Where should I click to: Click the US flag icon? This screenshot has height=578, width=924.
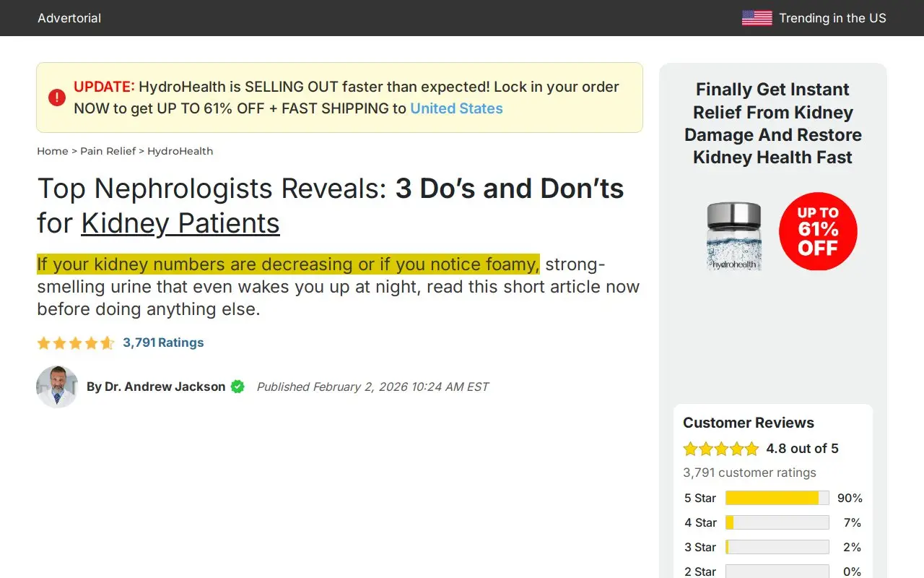757,18
